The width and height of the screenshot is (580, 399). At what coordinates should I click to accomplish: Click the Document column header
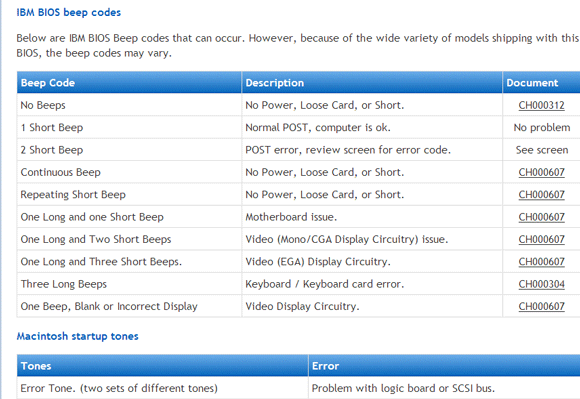[x=542, y=82]
